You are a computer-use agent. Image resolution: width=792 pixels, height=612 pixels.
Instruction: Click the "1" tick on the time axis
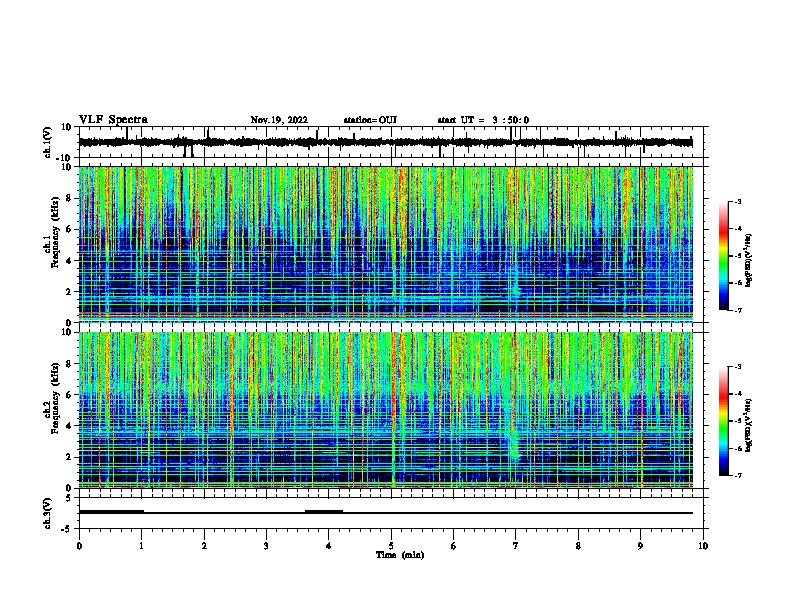pyautogui.click(x=141, y=546)
